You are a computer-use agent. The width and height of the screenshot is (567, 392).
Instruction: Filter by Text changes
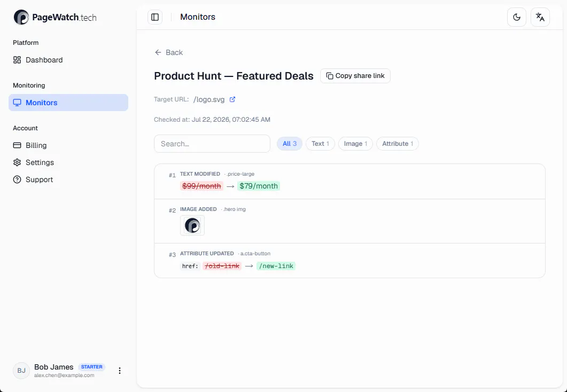(x=321, y=144)
